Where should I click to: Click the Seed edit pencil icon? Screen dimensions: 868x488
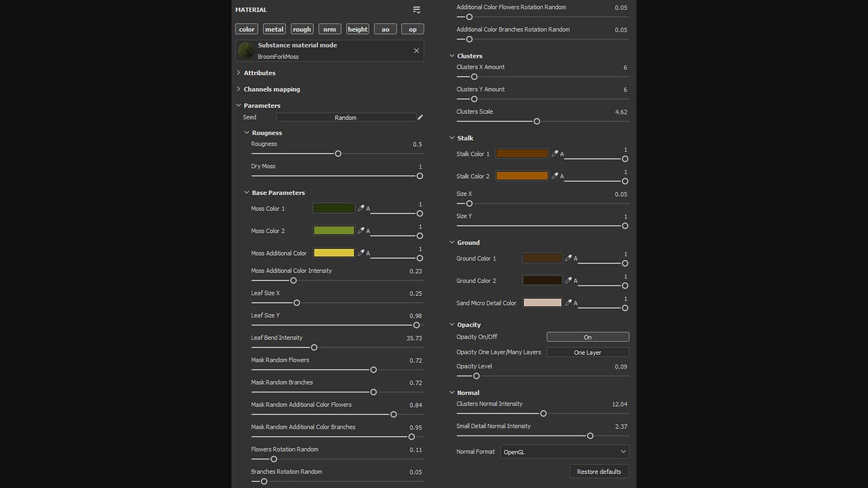coord(421,117)
